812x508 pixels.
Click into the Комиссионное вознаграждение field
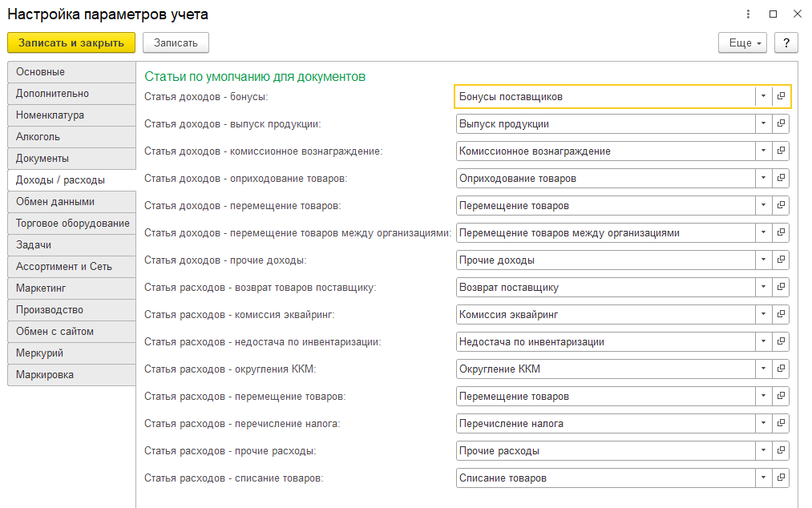(605, 151)
